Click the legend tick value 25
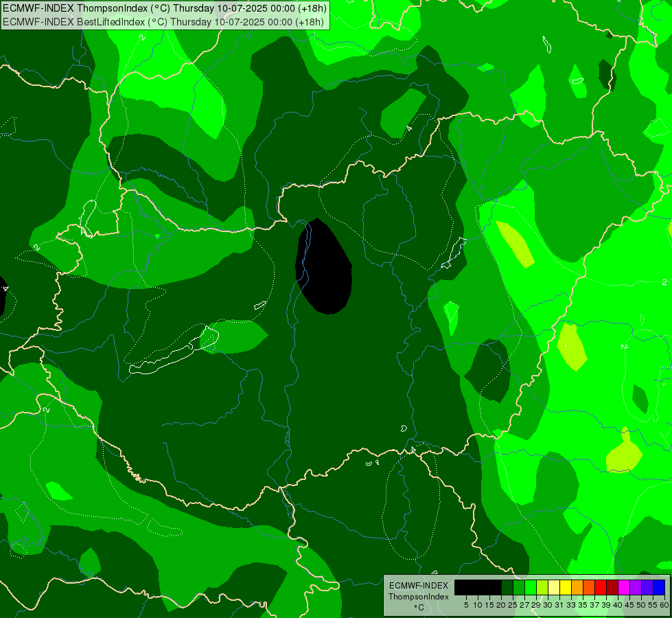 513,605
